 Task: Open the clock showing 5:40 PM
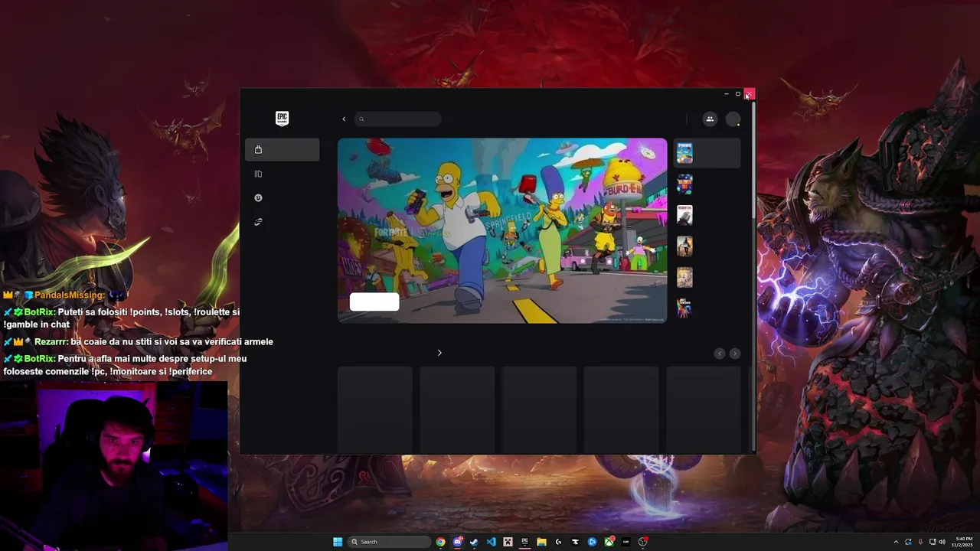(x=963, y=542)
